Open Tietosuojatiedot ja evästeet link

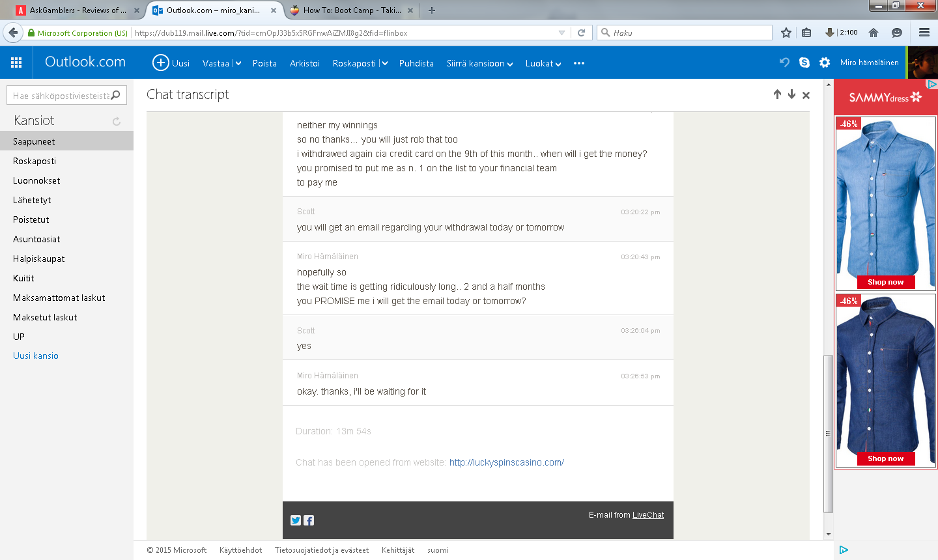coord(322,550)
